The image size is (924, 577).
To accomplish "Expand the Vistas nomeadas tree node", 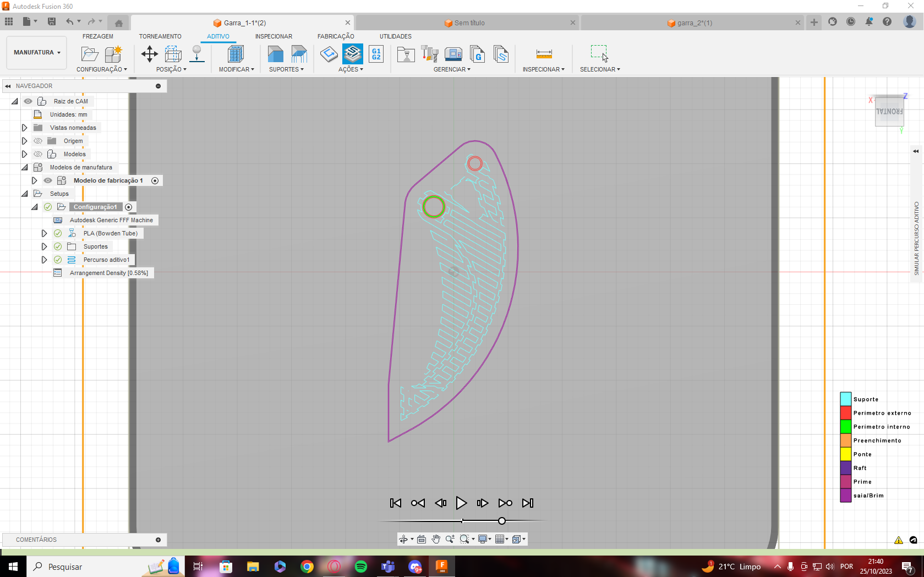I will click(x=24, y=128).
